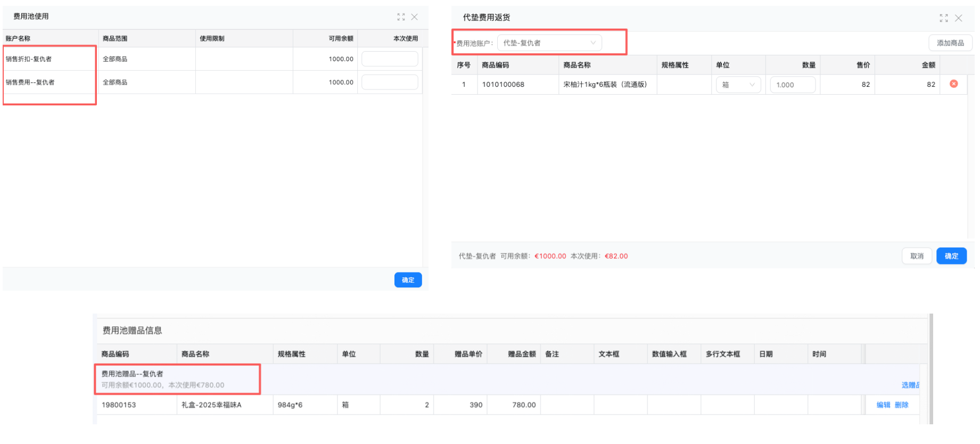Click 删除 link for 礼盒-2025幸福味A
Screen dimensions: 980x444
pos(902,405)
